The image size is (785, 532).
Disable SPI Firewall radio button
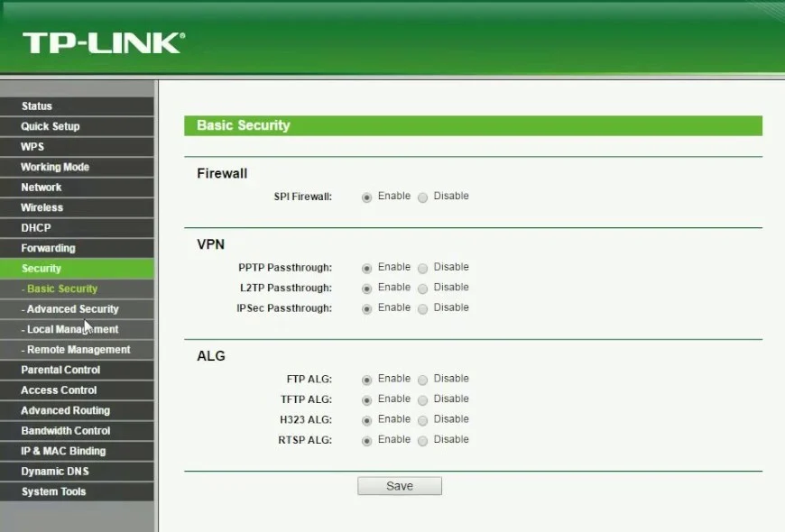point(423,197)
